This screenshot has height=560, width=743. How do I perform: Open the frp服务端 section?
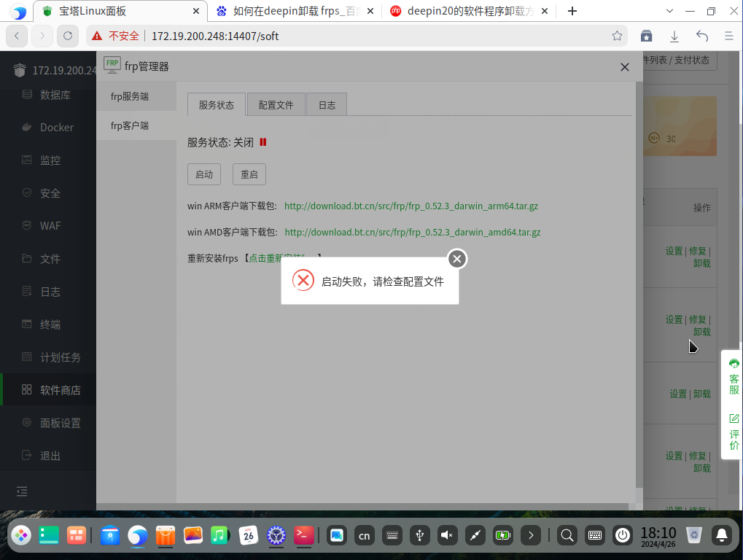pos(136,96)
